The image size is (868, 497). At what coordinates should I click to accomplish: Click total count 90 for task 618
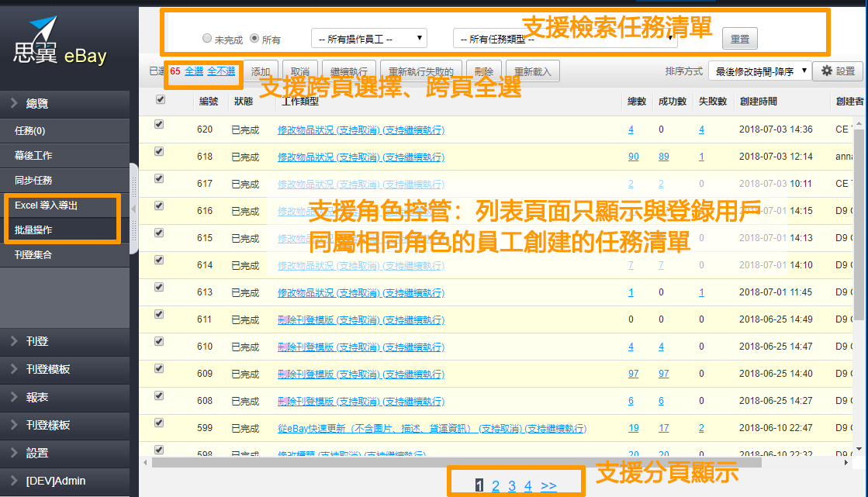[x=633, y=157]
